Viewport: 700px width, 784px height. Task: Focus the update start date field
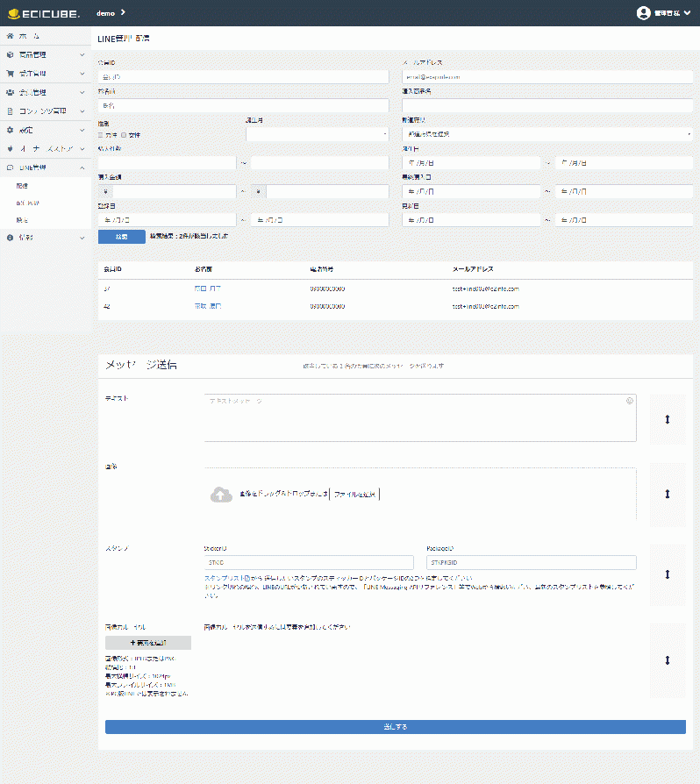[x=471, y=220]
